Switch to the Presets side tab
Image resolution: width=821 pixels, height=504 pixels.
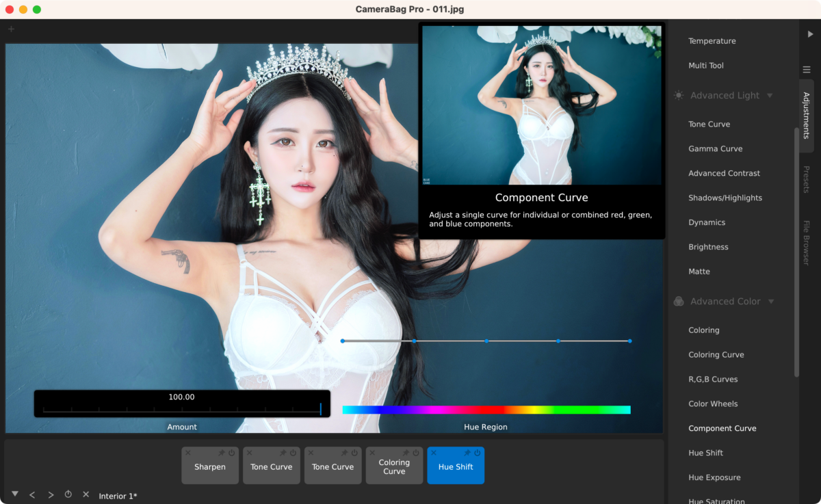point(807,179)
